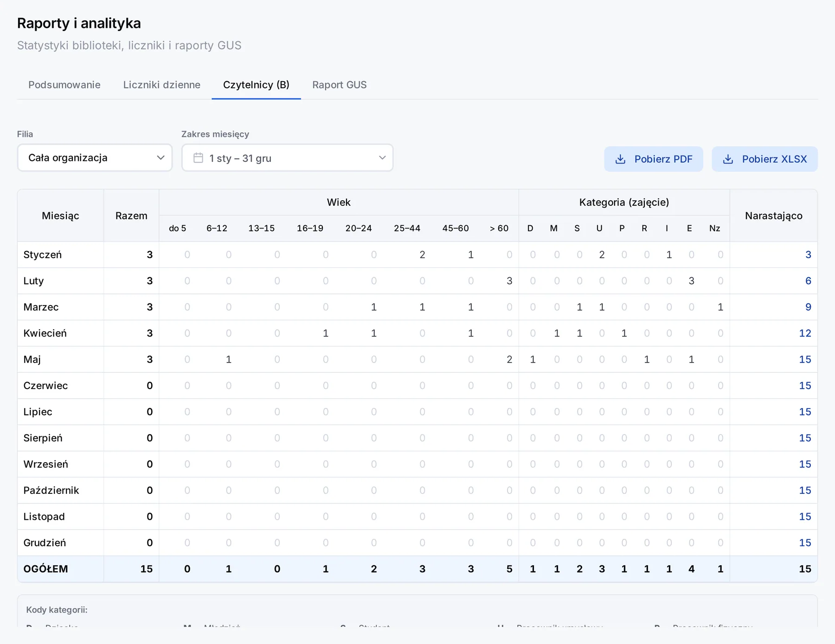Download the report as XLSX

point(765,159)
